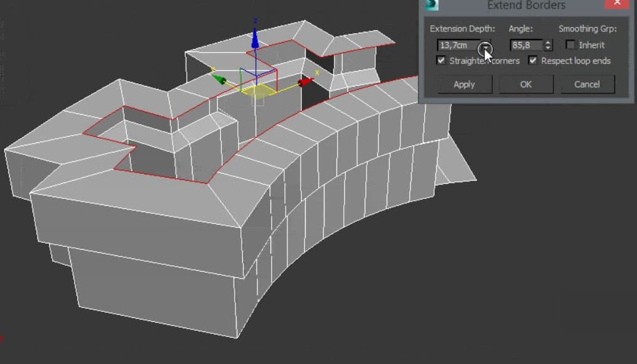The width and height of the screenshot is (637, 364).
Task: Close the Extend Borders dialog
Action: point(619,4)
